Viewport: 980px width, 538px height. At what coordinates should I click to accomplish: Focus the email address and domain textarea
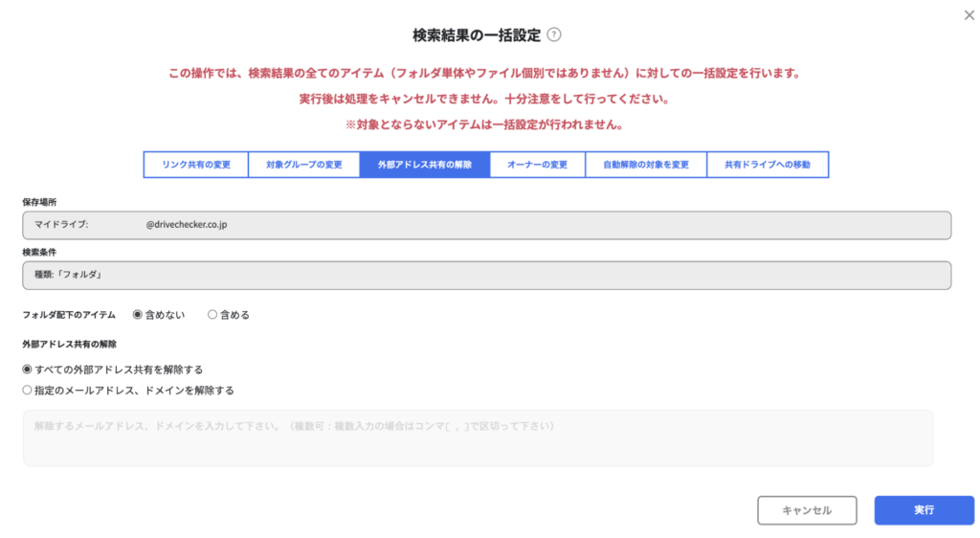tap(479, 438)
